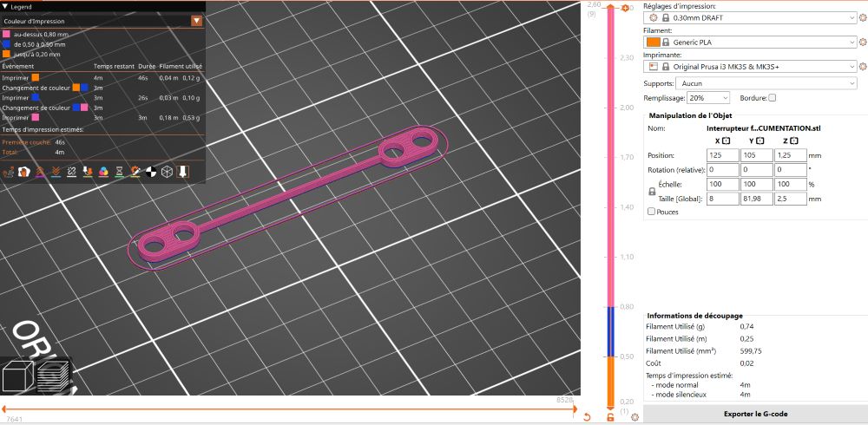Click Position Z field 1,25
The width and height of the screenshot is (868, 425).
point(791,155)
